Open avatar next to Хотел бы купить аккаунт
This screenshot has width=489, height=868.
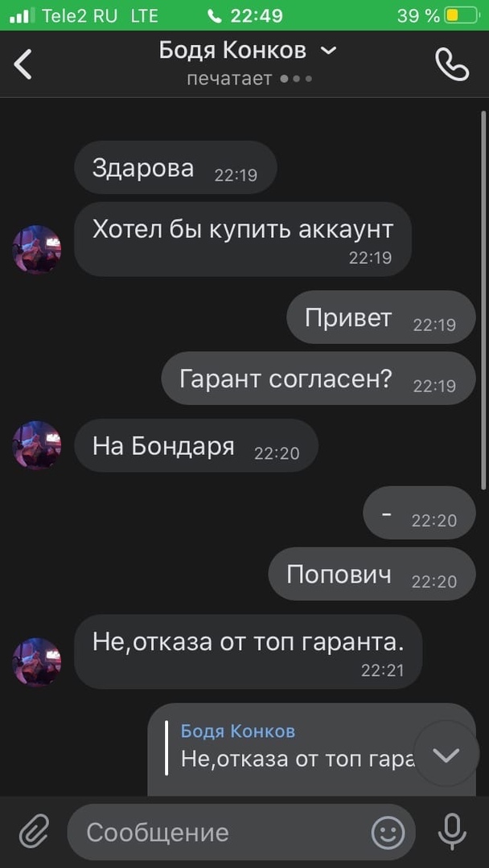[36, 249]
